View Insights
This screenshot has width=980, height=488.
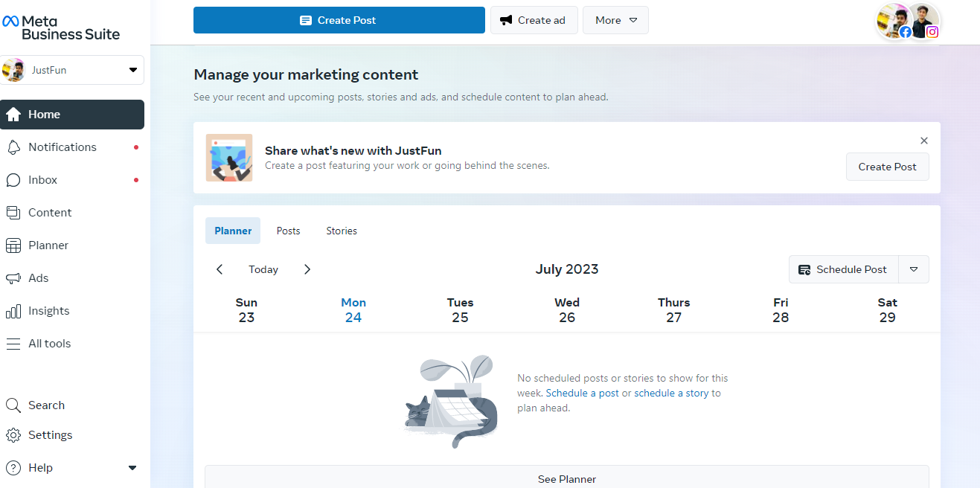49,310
